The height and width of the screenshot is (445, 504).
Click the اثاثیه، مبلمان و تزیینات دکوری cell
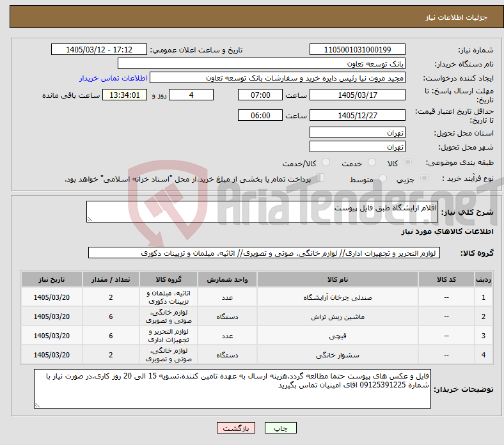click(x=168, y=297)
